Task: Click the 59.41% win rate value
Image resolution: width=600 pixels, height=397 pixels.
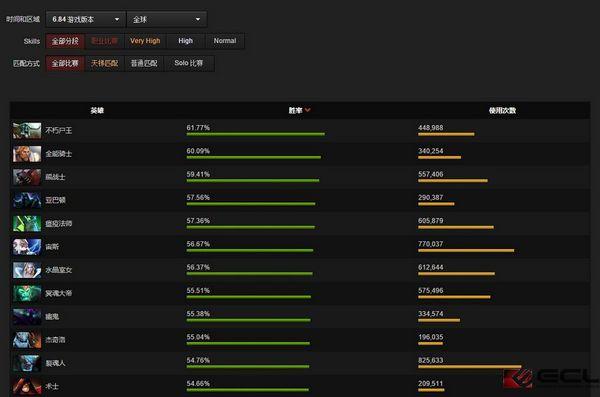Action: [x=198, y=174]
